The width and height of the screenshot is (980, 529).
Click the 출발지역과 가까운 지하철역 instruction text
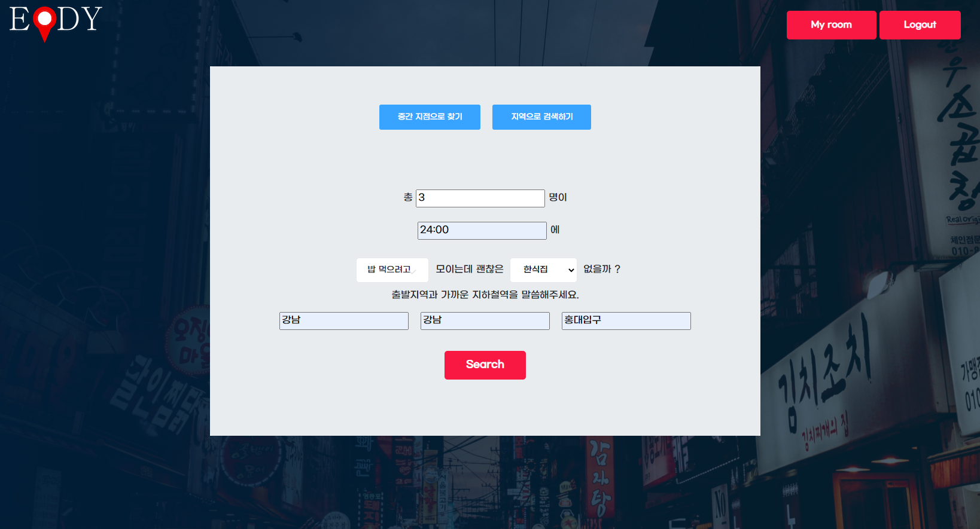coord(485,295)
